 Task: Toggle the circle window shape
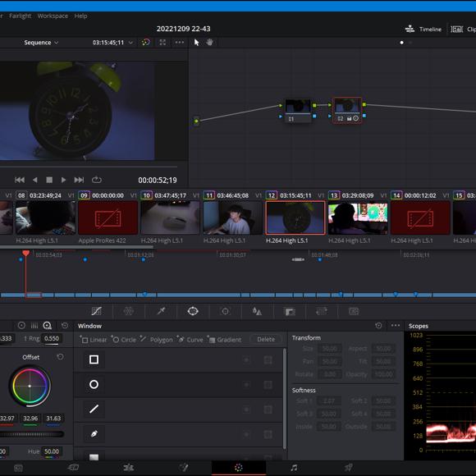coord(94,385)
